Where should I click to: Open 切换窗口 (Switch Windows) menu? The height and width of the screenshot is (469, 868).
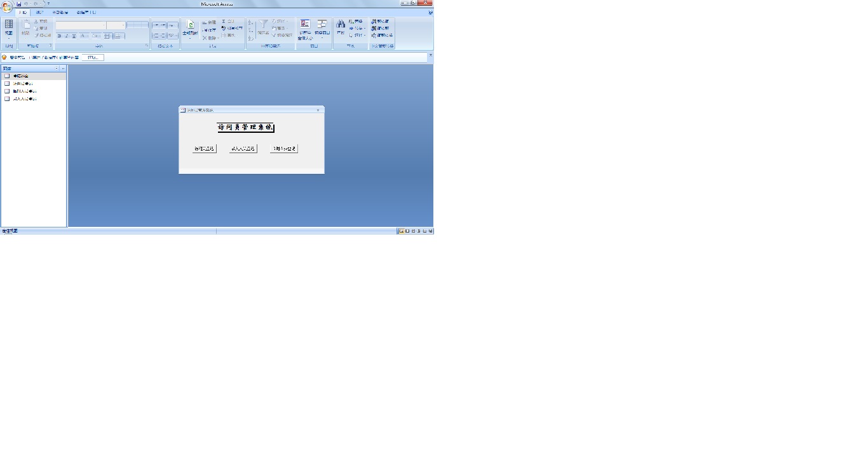tap(322, 28)
